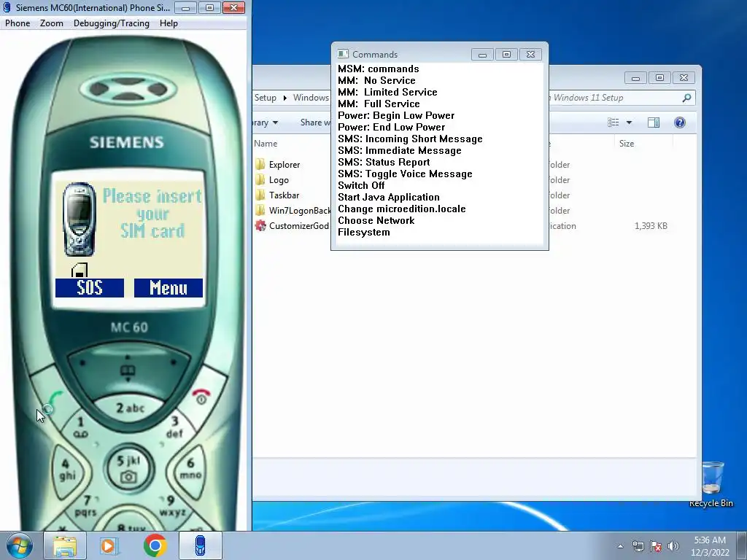Click the search magnifier icon in Explorer

click(686, 98)
